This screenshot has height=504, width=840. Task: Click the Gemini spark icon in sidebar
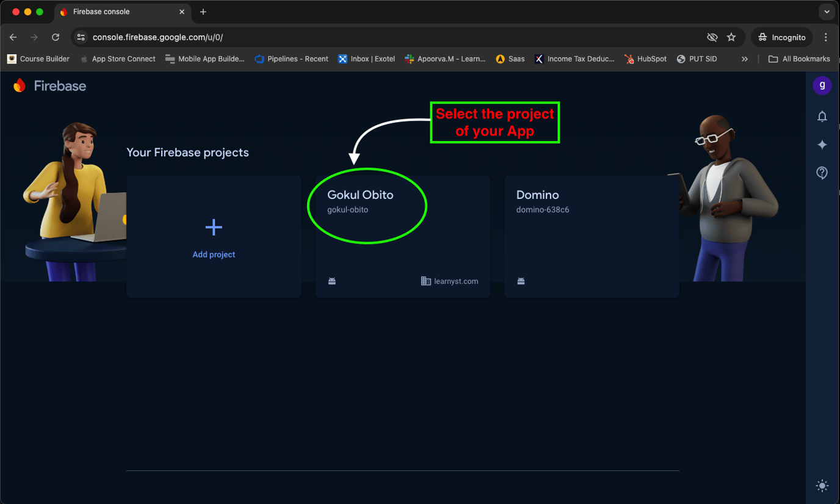pos(822,145)
